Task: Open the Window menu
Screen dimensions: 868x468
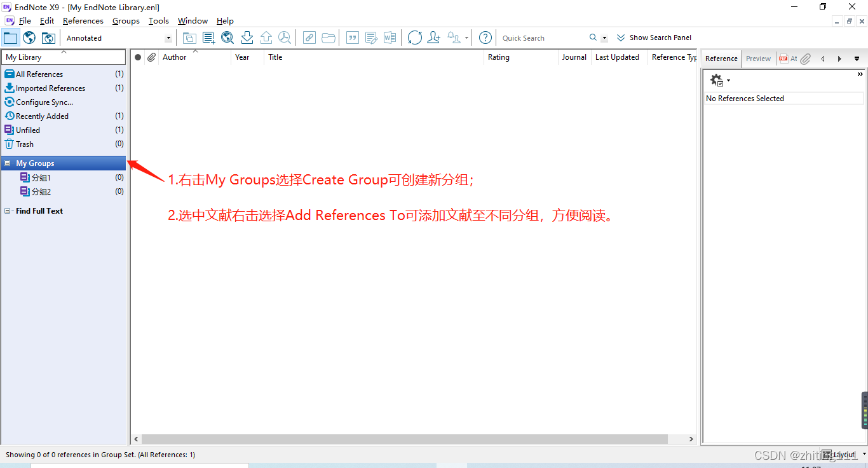Action: click(193, 20)
